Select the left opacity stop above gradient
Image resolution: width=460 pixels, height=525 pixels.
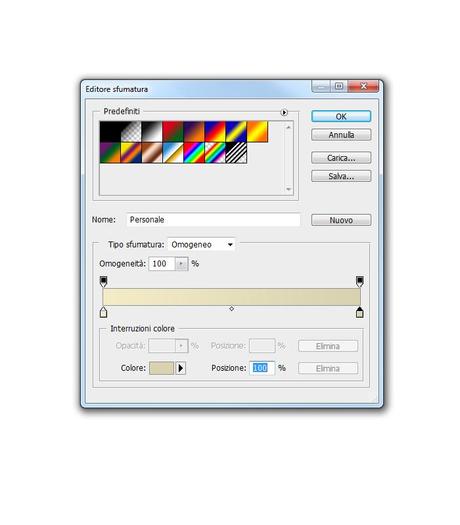click(103, 281)
